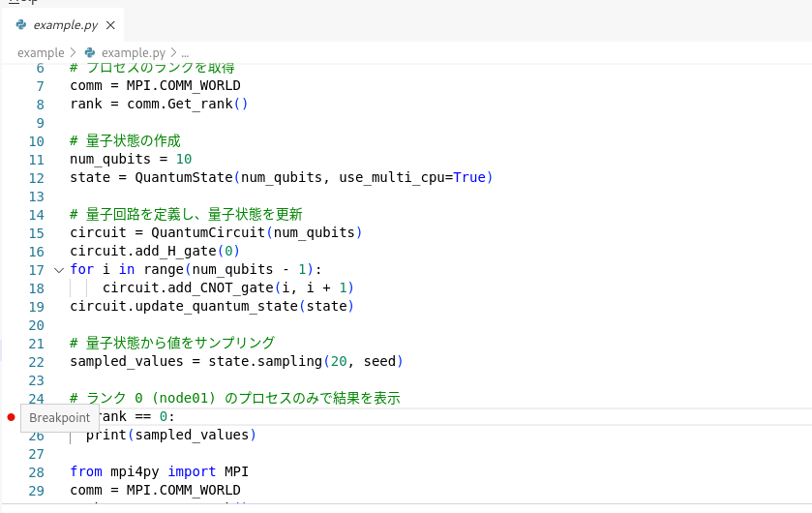
Task: Click the number 10 assigned to num_qubits
Action: click(x=183, y=159)
